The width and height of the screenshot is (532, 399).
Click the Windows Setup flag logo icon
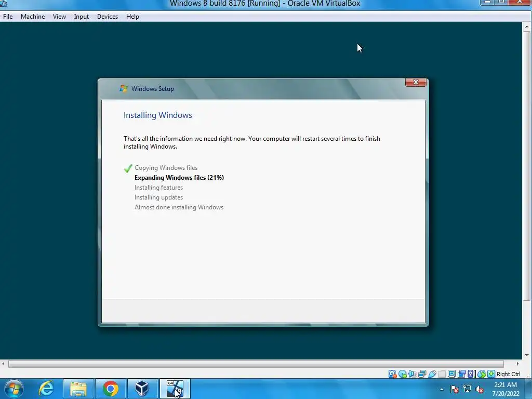point(124,88)
